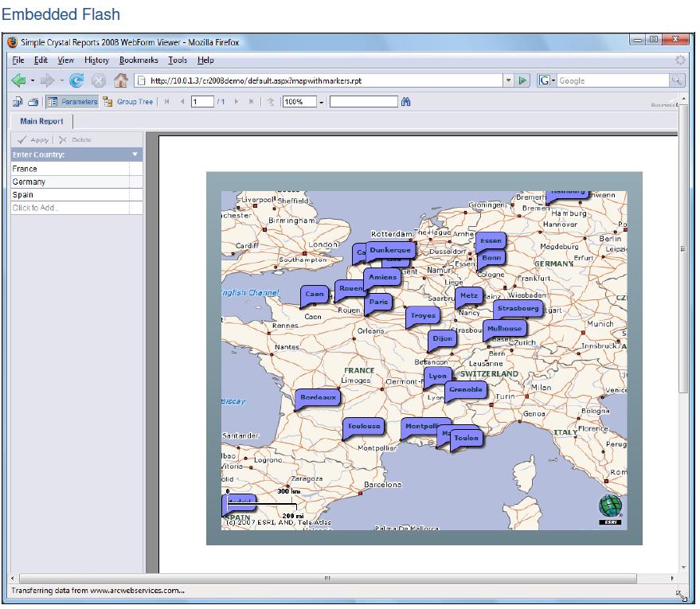700x609 pixels.
Task: Go to the Home page icon
Action: point(120,80)
